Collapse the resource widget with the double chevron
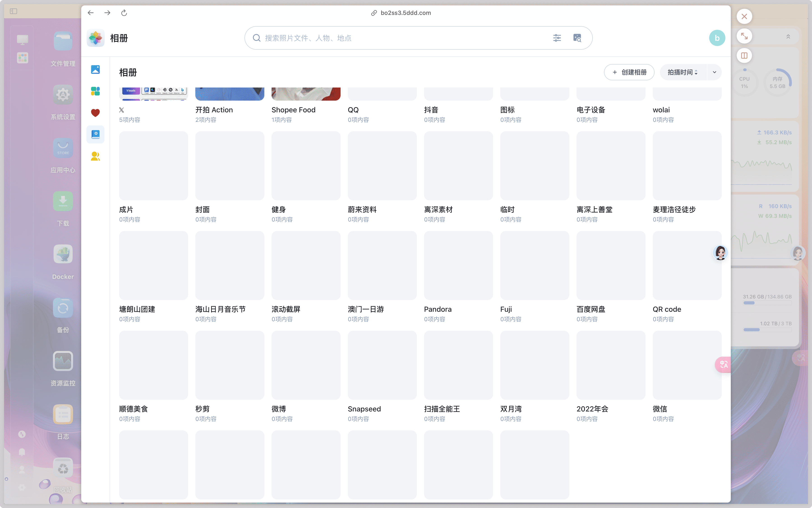Image resolution: width=812 pixels, height=508 pixels. 788,37
